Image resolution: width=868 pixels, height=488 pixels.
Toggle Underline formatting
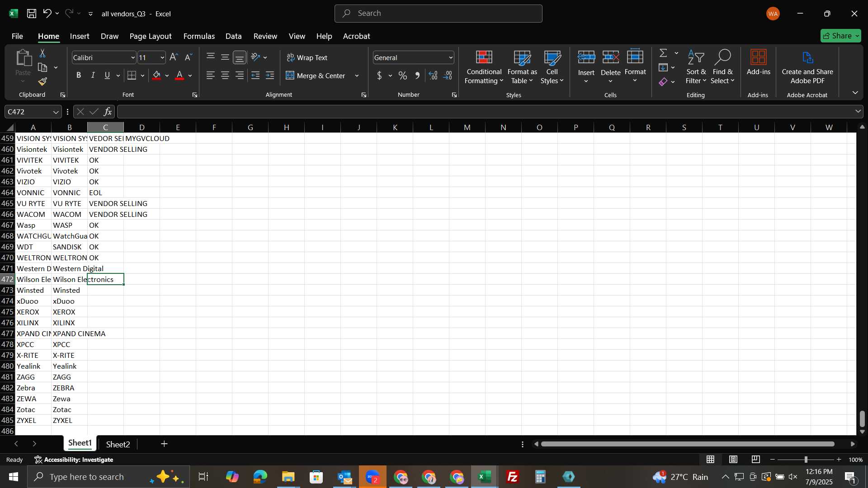pyautogui.click(x=107, y=75)
